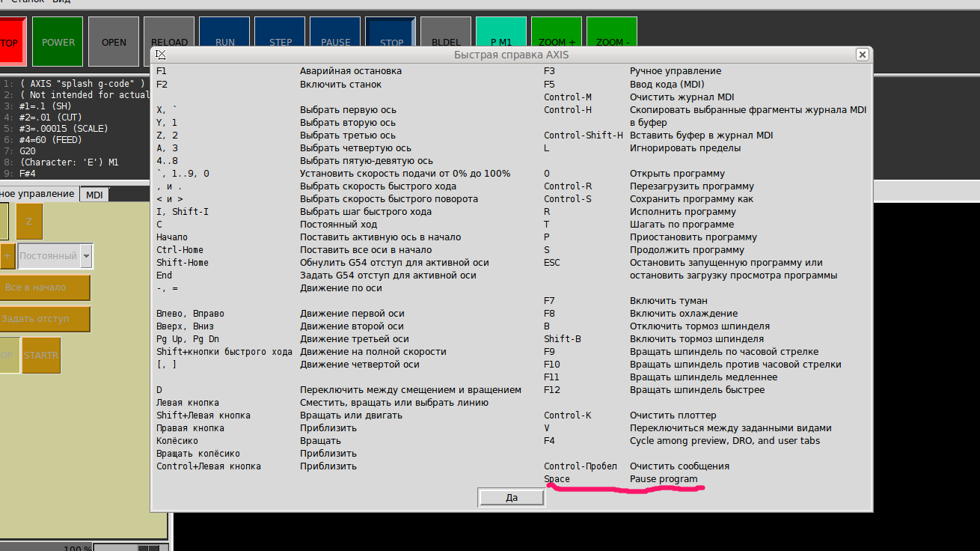Screen dimensions: 980x551
Task: Click the 'Ручное управление' help entry
Action: click(x=676, y=71)
